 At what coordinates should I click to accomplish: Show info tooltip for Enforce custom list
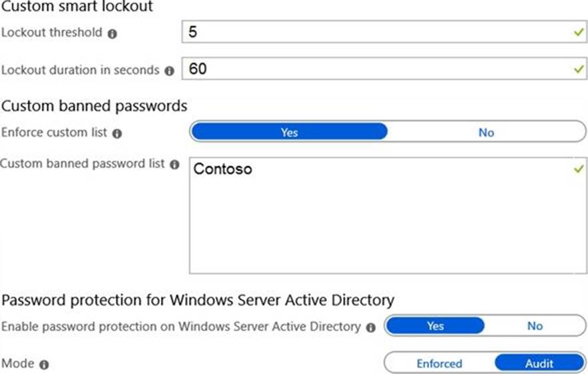pos(117,133)
